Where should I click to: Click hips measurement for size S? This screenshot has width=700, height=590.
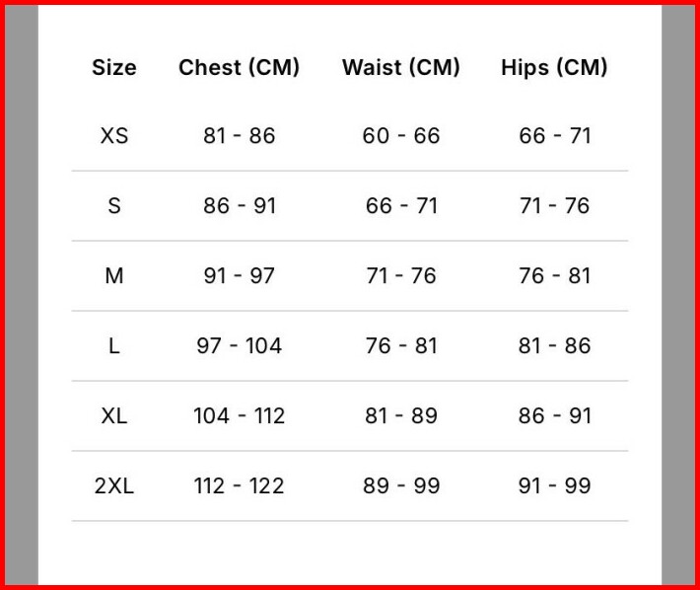[x=554, y=206]
